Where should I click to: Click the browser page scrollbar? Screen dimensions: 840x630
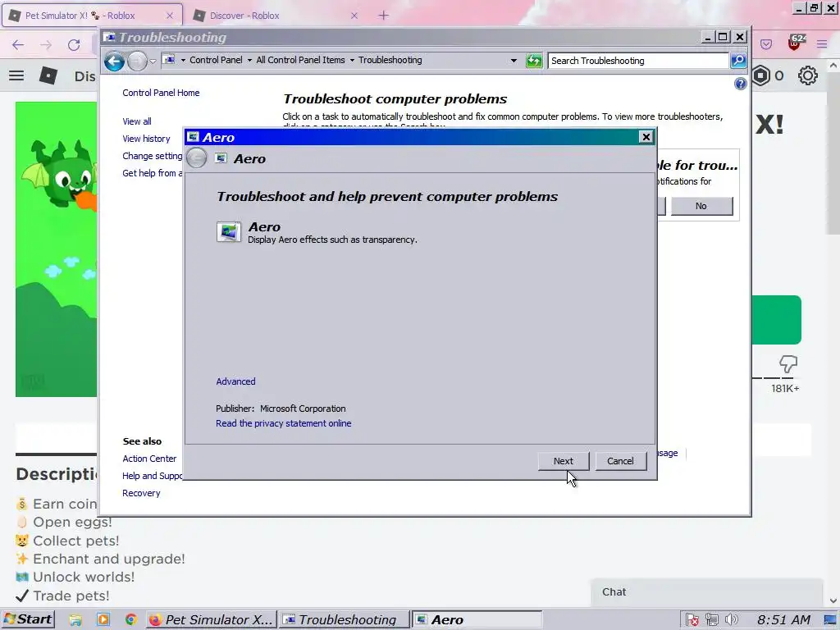click(x=833, y=153)
